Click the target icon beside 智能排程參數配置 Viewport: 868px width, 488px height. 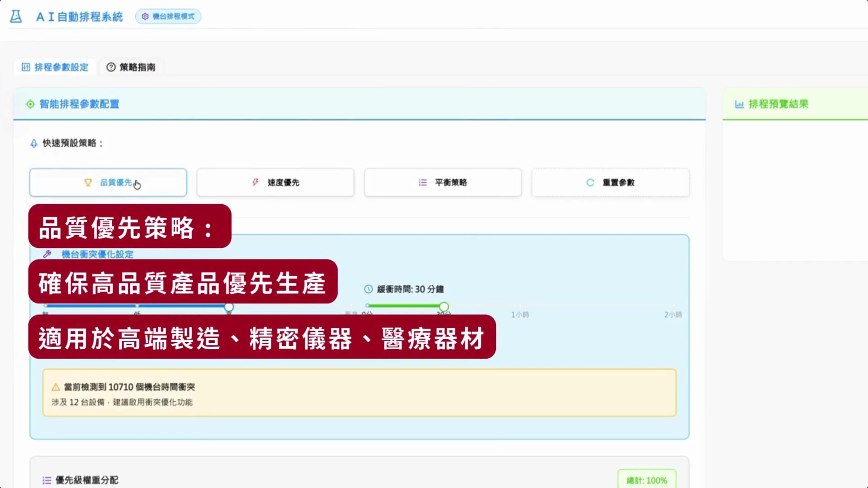point(30,104)
